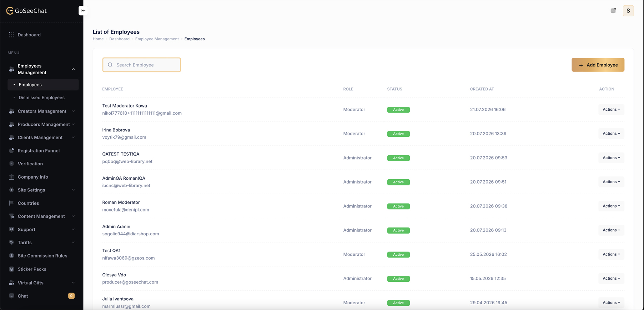The height and width of the screenshot is (310, 644).
Task: Click the Add Employee button
Action: click(598, 65)
